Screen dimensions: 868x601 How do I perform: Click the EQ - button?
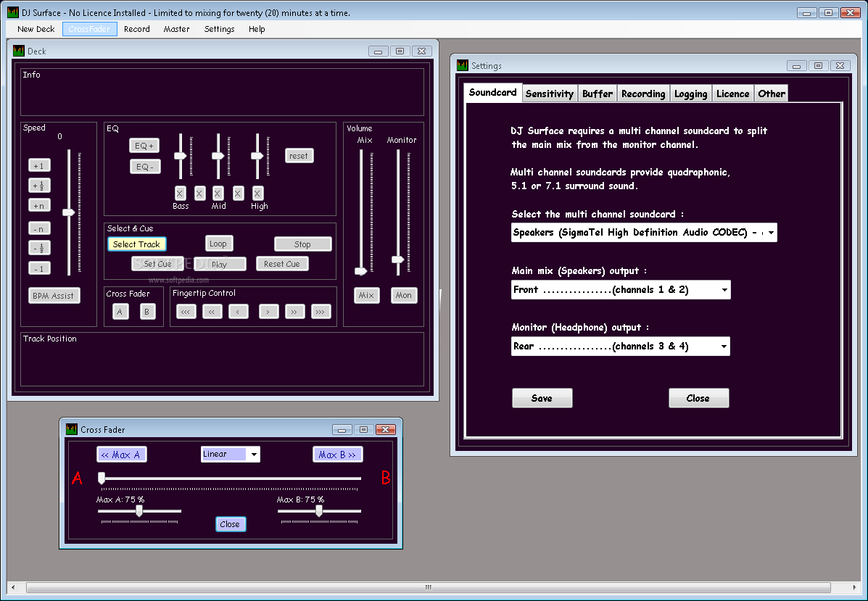coord(145,167)
